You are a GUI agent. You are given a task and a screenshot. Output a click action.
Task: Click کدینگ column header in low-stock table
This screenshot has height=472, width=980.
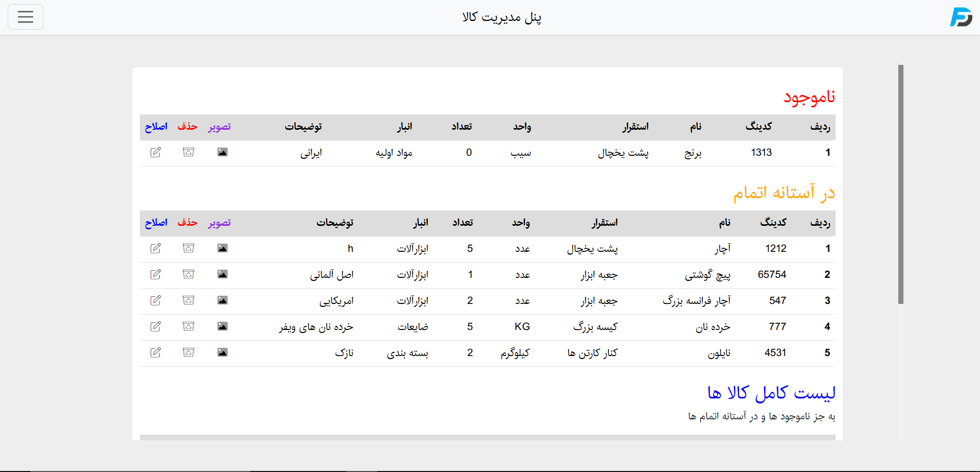click(x=773, y=223)
